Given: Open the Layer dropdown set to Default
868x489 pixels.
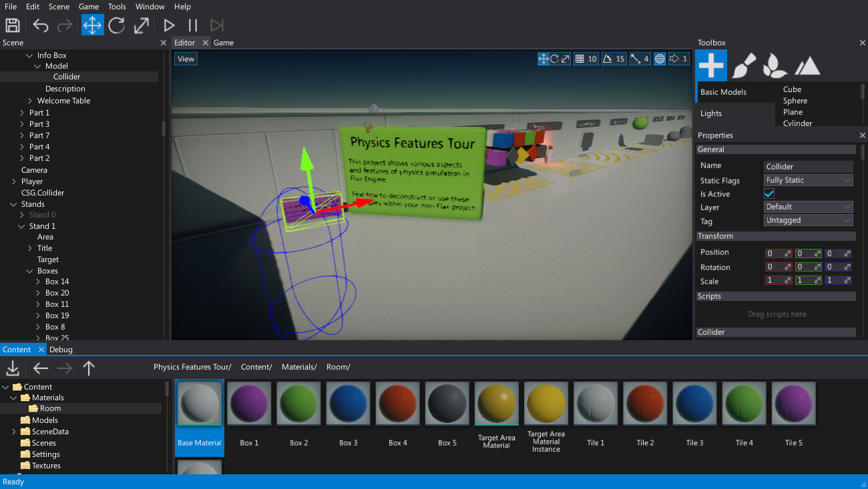Looking at the screenshot, I should (809, 207).
